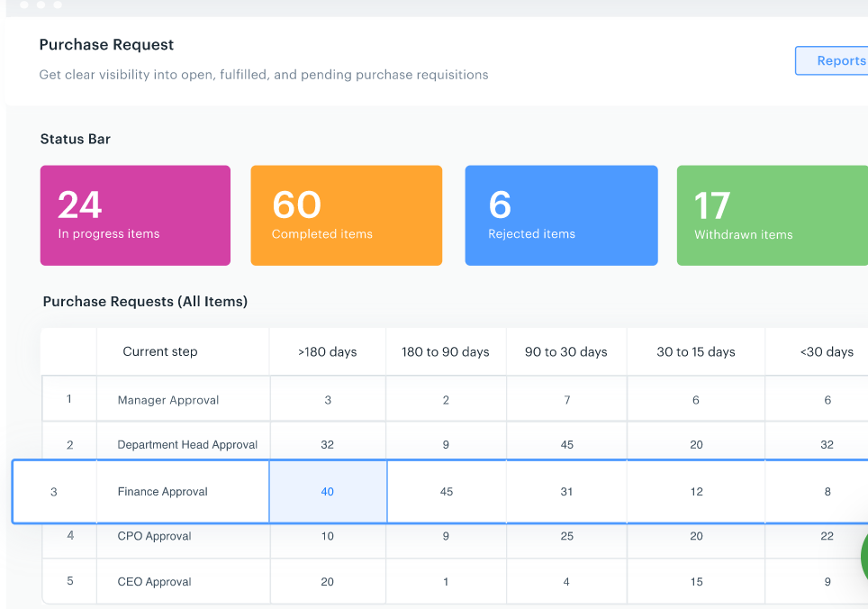Select the In progress items card

[x=135, y=215]
